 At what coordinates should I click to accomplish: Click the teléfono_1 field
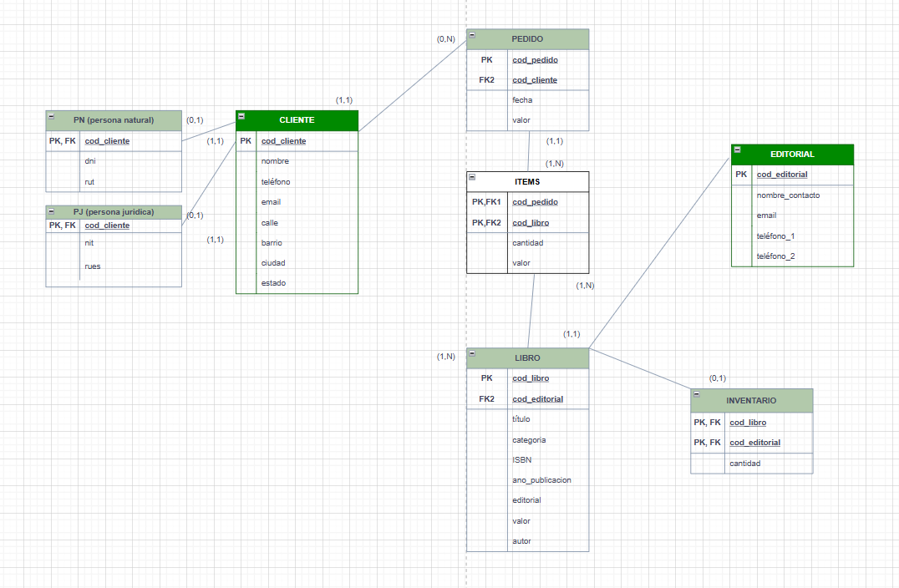775,236
